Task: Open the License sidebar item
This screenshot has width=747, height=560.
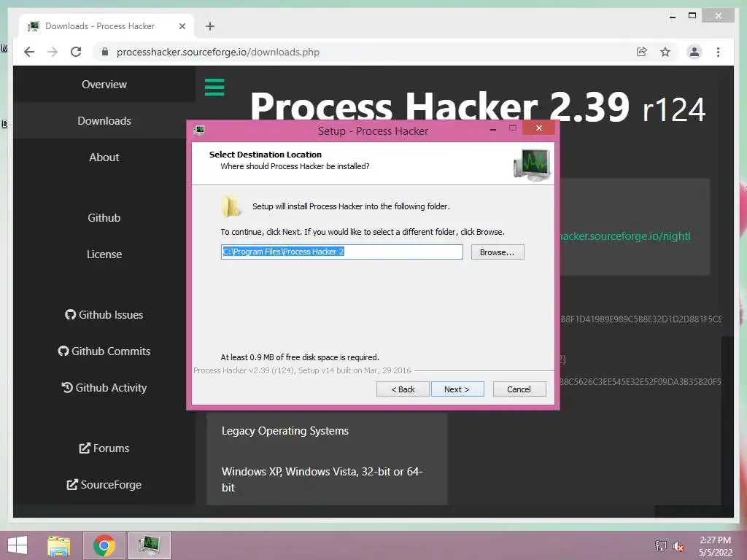Action: (x=104, y=254)
